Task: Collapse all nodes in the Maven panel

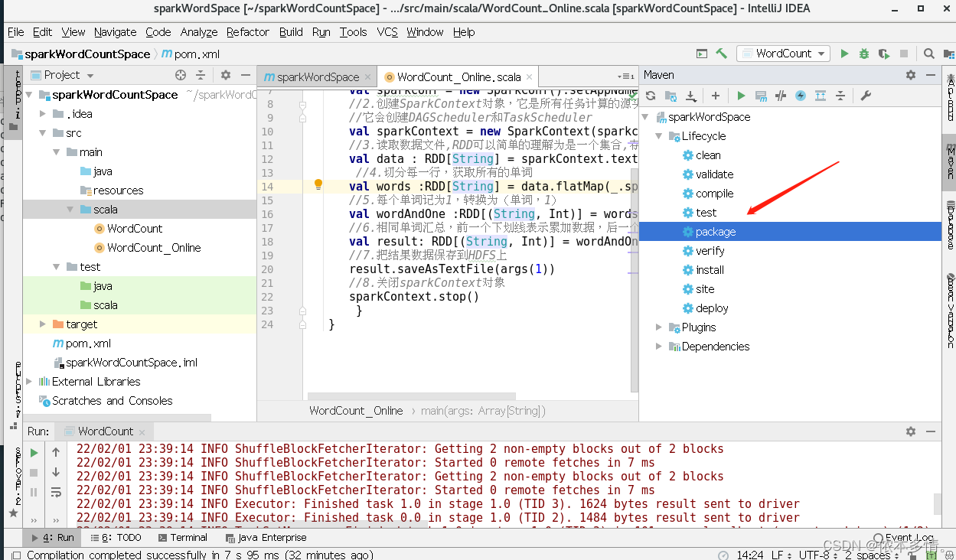Action: [x=840, y=96]
